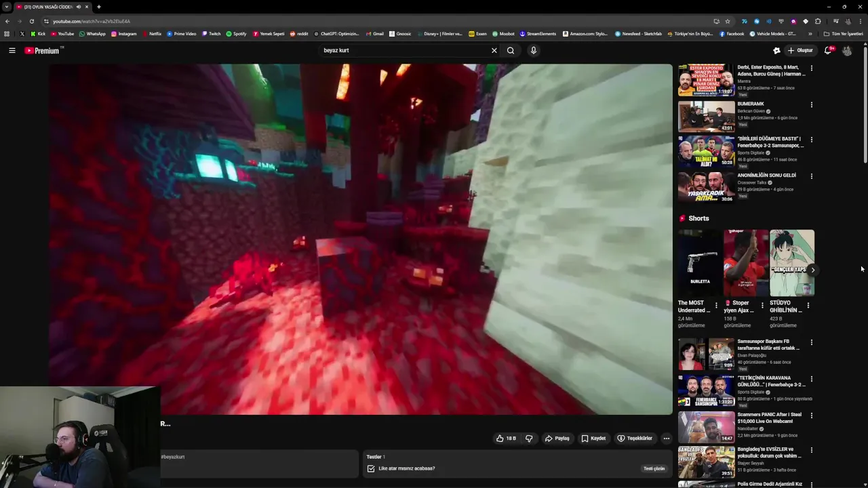Start voice search with microphone icon

tap(533, 50)
